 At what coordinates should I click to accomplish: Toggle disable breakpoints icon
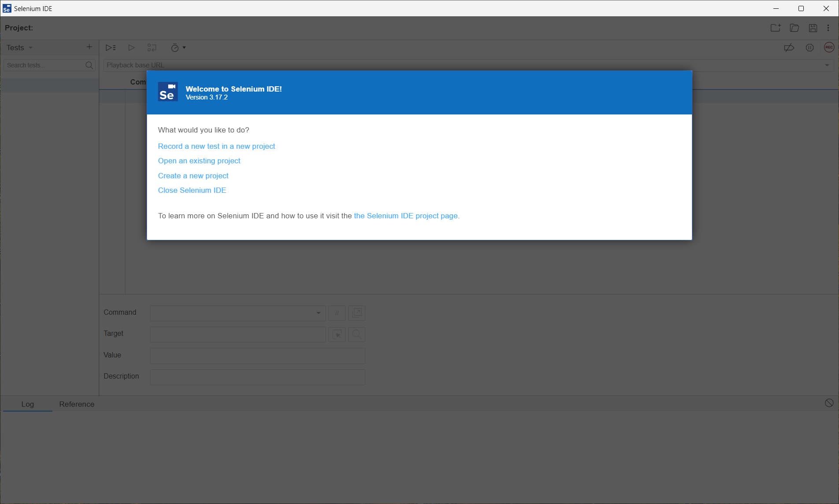click(x=789, y=48)
